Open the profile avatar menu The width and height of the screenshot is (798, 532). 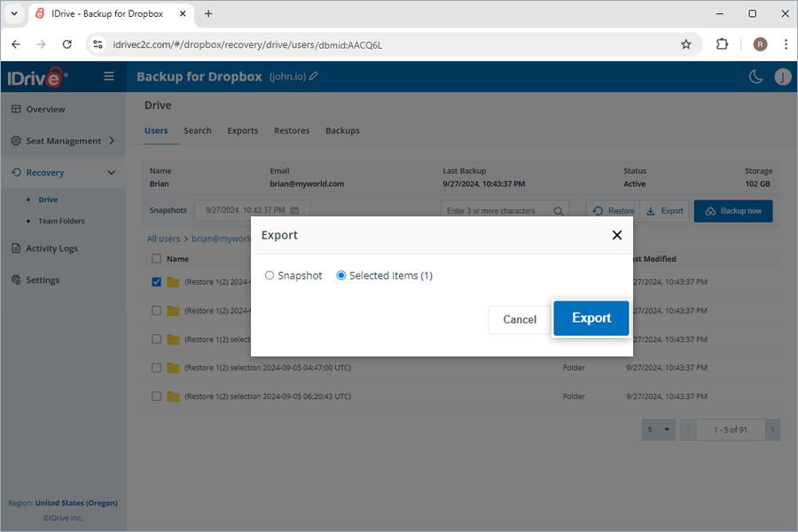coord(783,77)
